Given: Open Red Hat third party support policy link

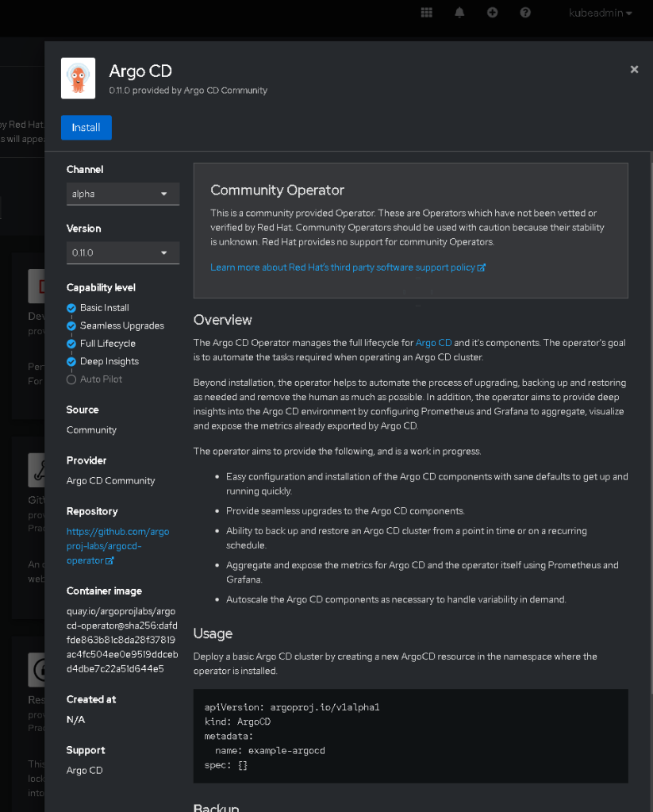Looking at the screenshot, I should (342, 267).
